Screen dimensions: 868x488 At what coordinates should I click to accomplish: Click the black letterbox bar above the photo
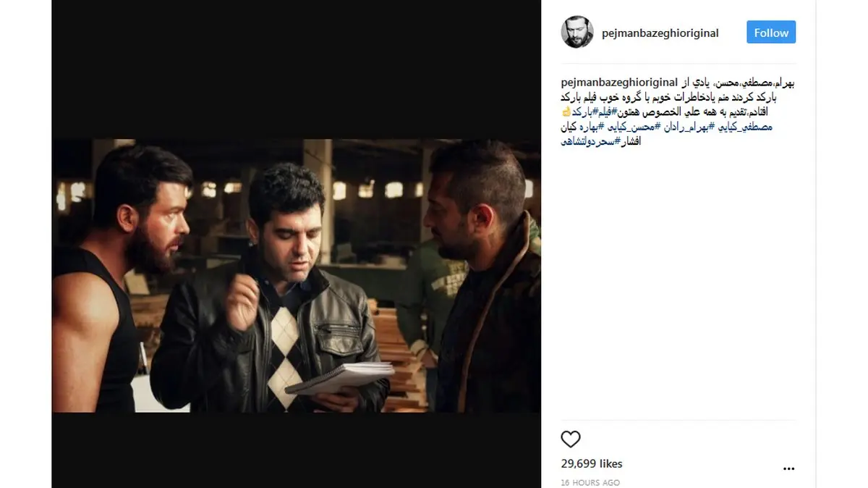pyautogui.click(x=297, y=70)
